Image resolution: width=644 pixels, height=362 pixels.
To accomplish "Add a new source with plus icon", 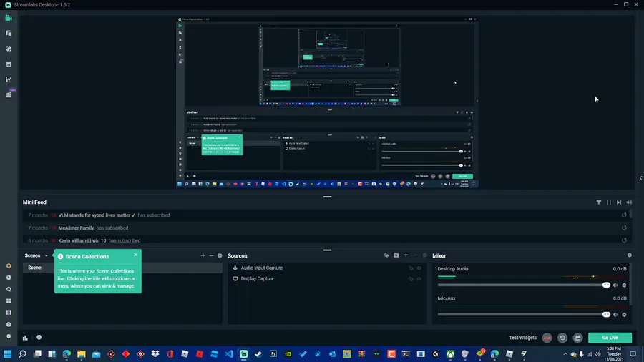I will (x=406, y=255).
